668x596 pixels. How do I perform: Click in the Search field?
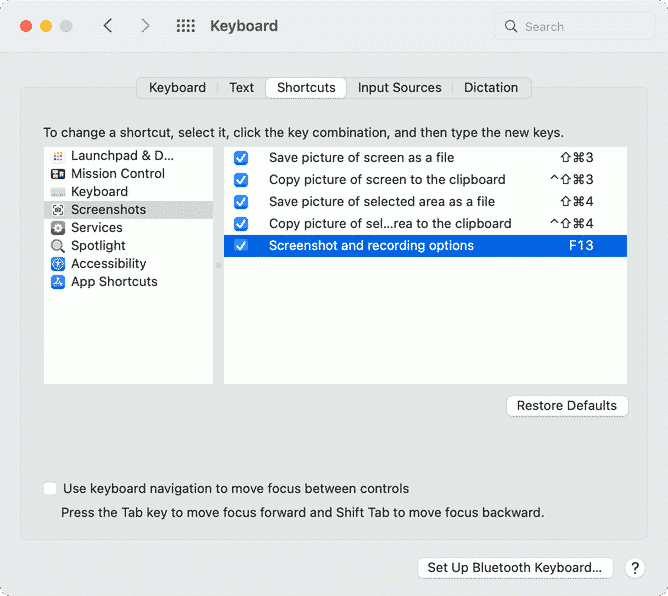[575, 26]
